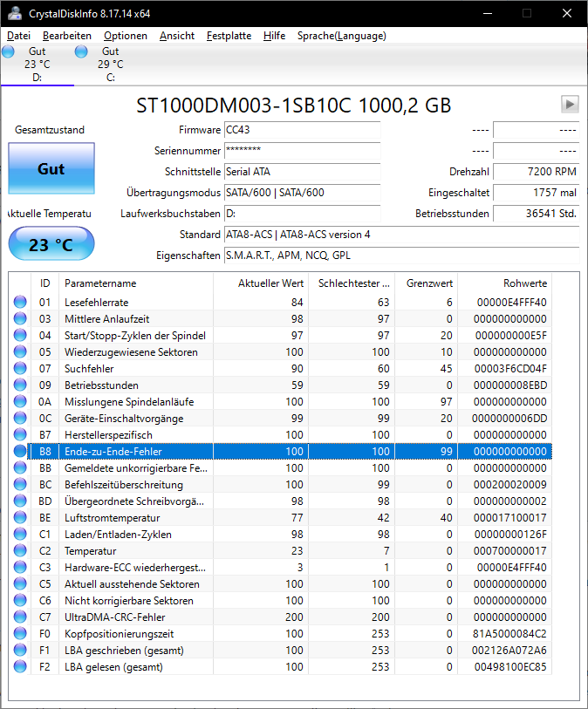
Task: Click the status icon beside Wiederzugewiesene Sektoren
Action: (19, 352)
